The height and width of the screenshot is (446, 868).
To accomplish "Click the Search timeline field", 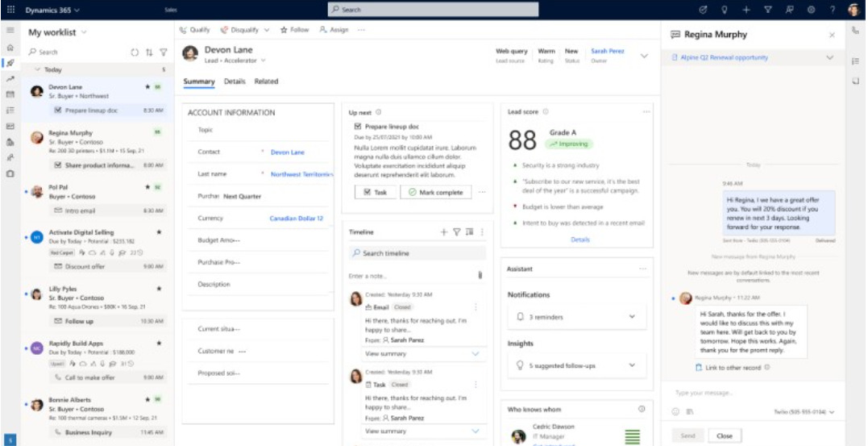I will tap(417, 253).
